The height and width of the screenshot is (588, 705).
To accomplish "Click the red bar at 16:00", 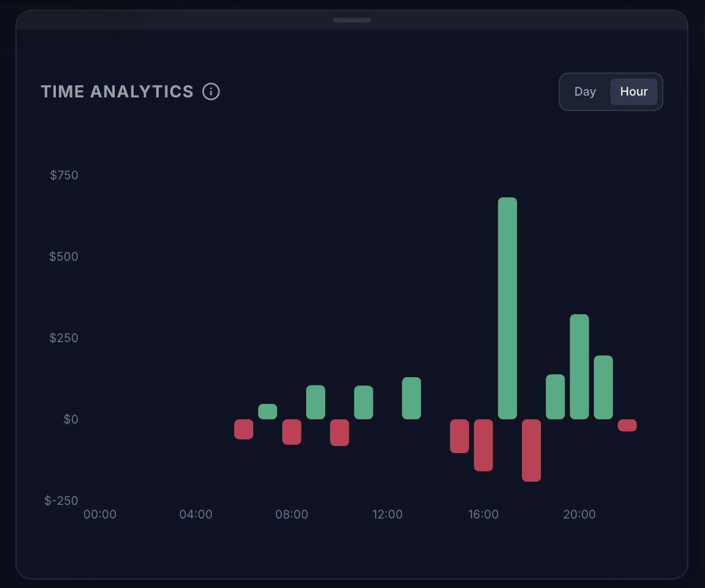I will point(483,445).
